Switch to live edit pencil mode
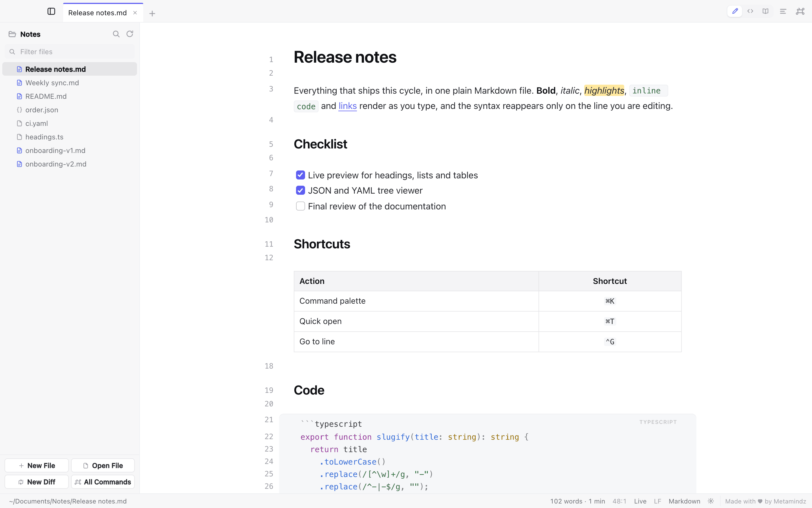The height and width of the screenshot is (508, 812). point(735,11)
